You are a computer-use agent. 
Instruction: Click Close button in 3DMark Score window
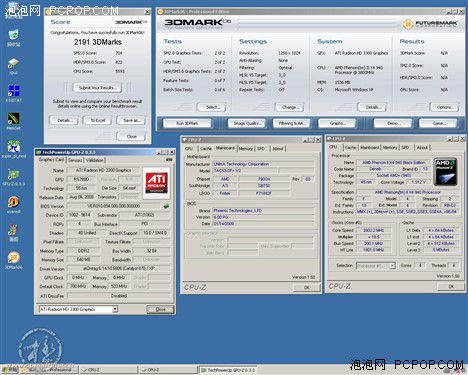[x=131, y=136]
